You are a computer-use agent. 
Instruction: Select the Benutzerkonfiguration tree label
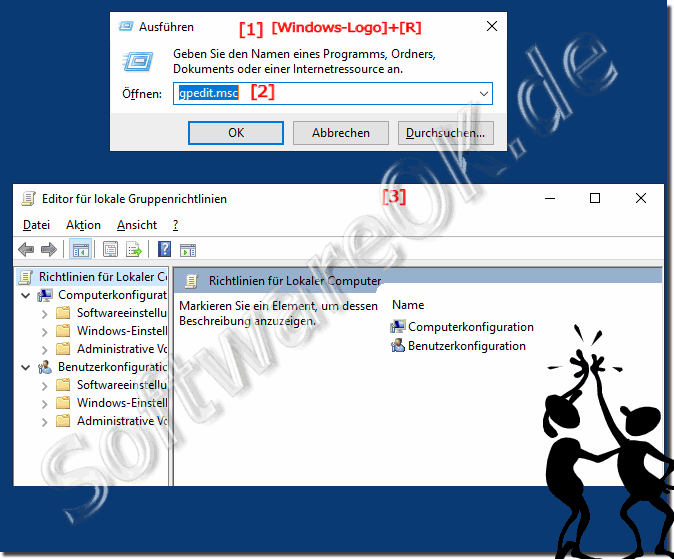pos(112,367)
